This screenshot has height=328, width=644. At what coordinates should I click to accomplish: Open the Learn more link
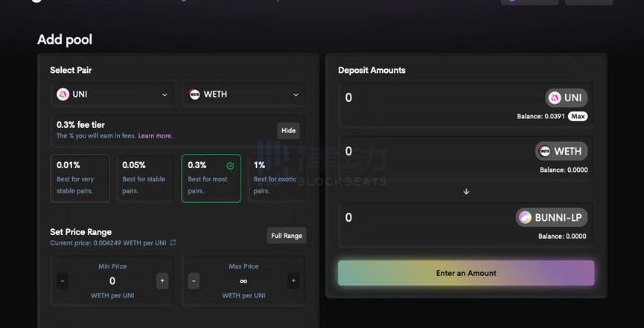155,136
